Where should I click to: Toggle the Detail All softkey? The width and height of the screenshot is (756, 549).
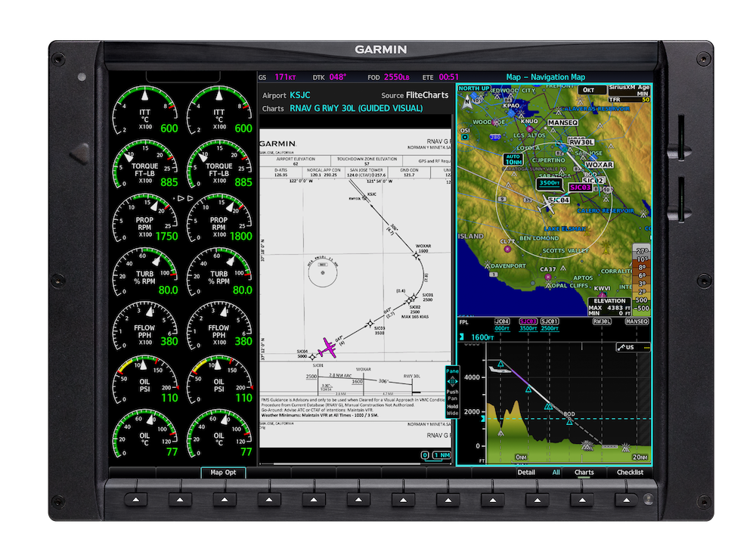(538, 473)
